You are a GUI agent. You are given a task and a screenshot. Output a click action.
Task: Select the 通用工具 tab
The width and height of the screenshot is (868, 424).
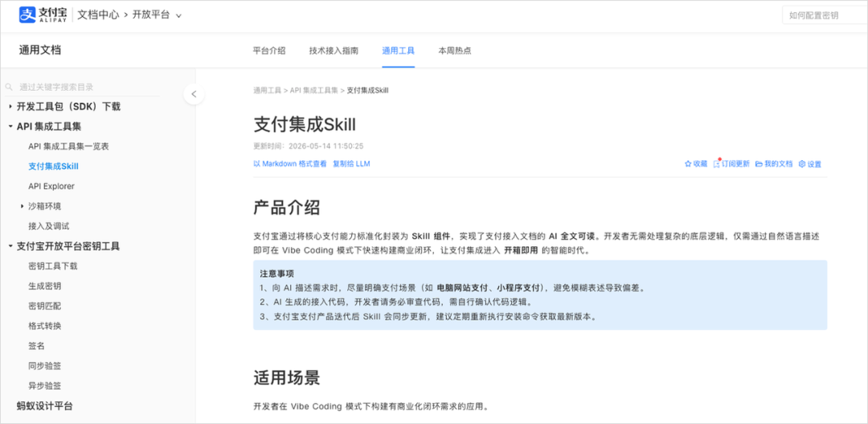click(398, 51)
